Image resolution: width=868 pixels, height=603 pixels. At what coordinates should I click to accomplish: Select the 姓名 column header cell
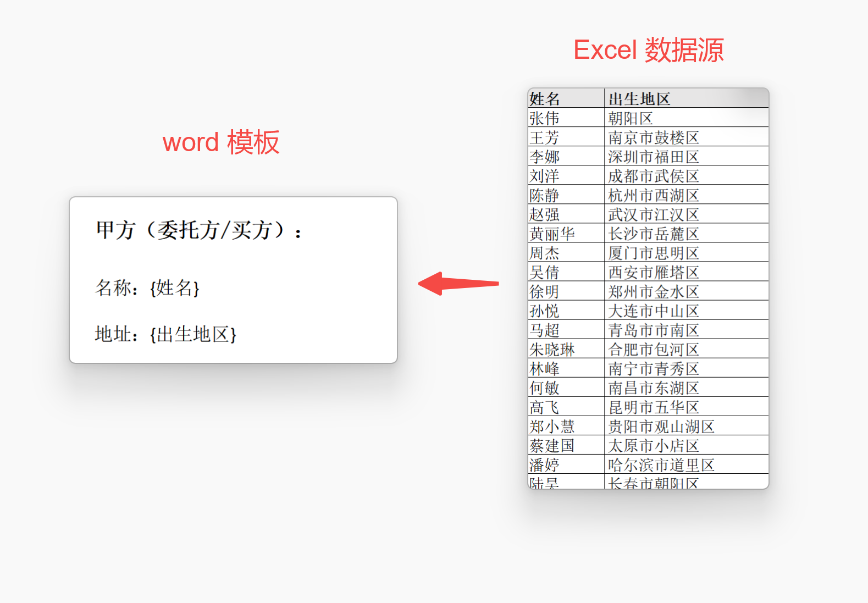click(x=566, y=99)
